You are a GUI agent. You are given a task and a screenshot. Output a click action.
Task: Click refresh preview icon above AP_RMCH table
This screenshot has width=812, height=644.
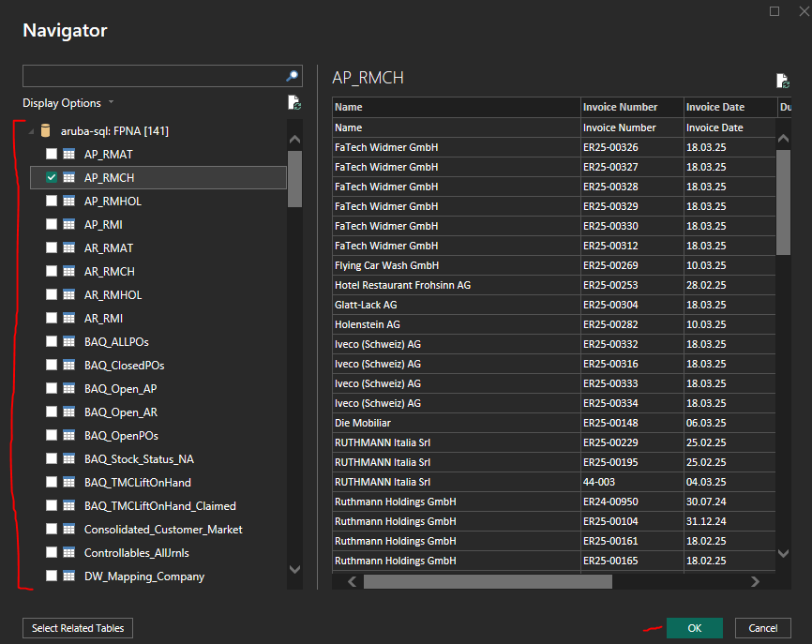pos(783,81)
